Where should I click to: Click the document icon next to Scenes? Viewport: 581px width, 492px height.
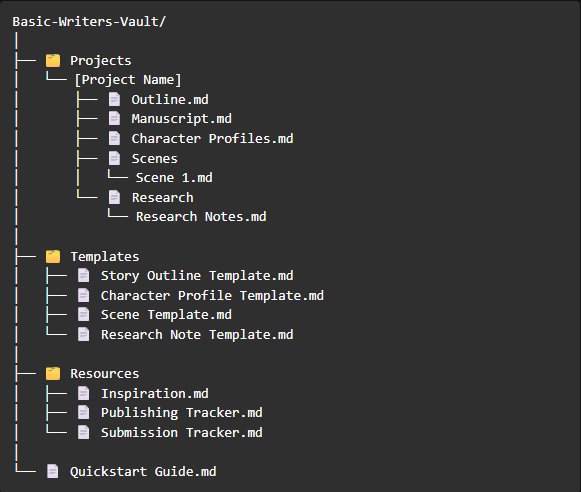pos(114,158)
